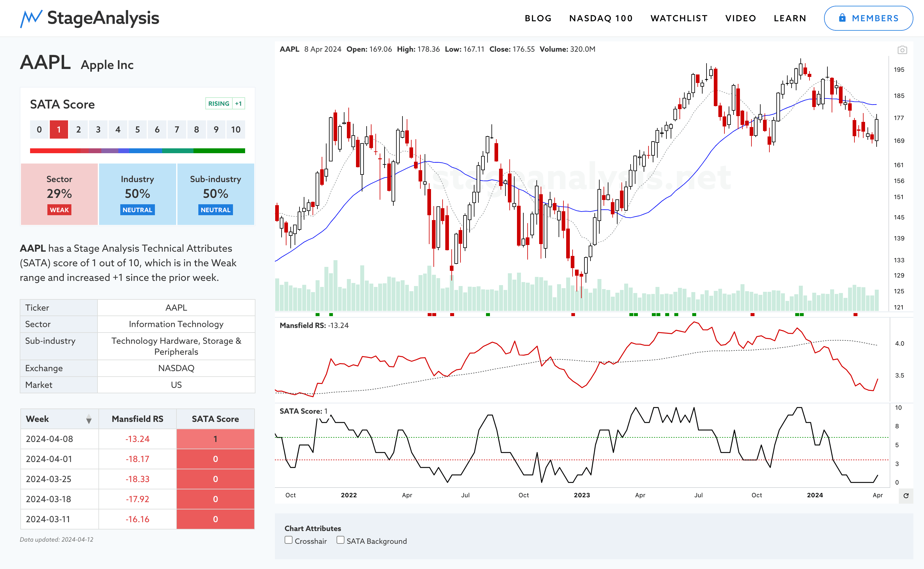
Task: Click the Industry 50% Neutral tile
Action: coord(138,194)
